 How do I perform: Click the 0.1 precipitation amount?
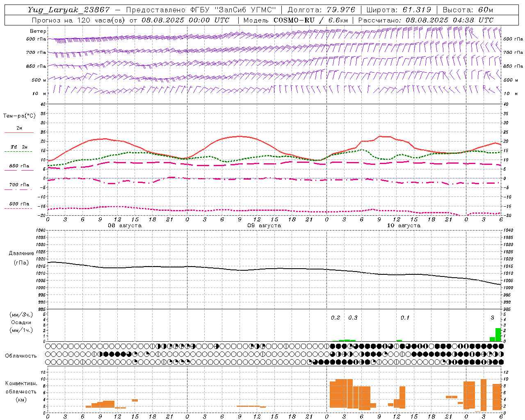pyautogui.click(x=405, y=317)
